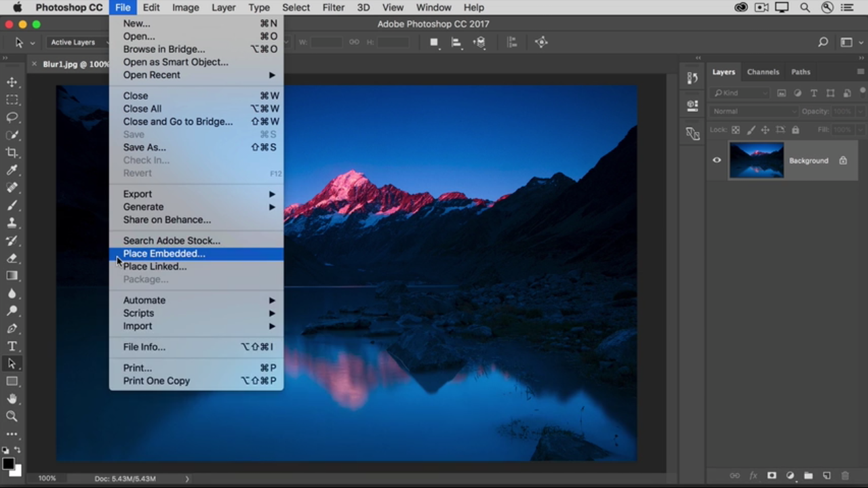The width and height of the screenshot is (868, 488).
Task: Toggle the Background layer lock icon
Action: tap(843, 161)
